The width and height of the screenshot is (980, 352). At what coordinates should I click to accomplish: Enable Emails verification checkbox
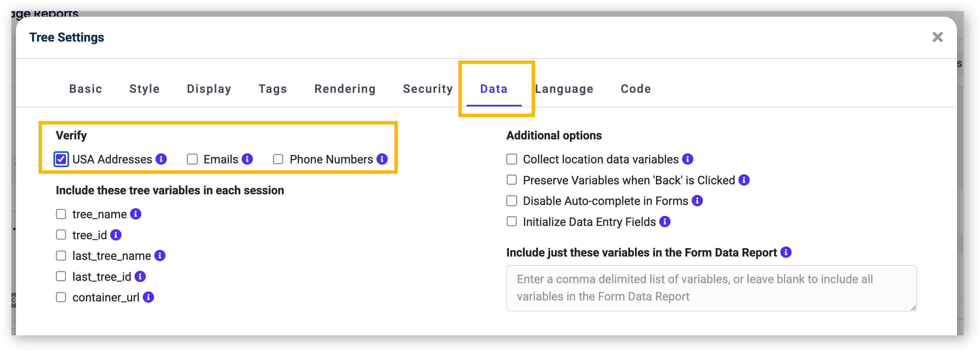[192, 159]
